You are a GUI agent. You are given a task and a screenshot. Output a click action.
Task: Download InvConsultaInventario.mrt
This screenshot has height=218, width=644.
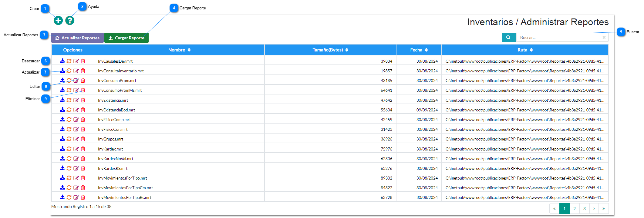point(62,71)
